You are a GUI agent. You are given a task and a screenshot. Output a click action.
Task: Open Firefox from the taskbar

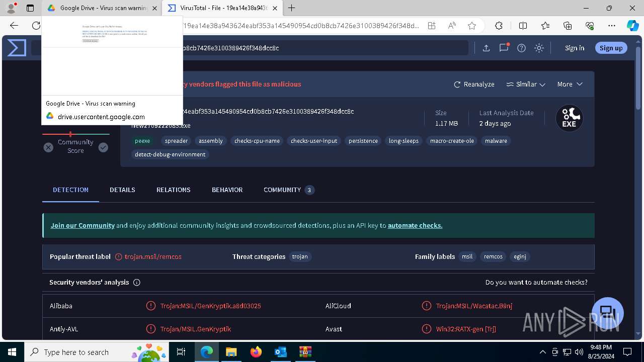256,352
